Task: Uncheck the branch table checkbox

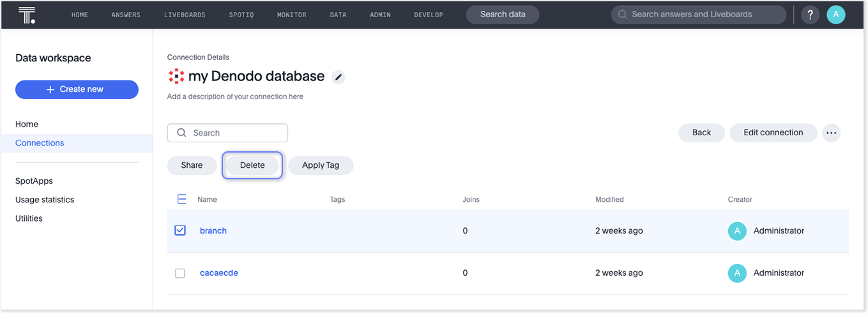Action: click(x=180, y=230)
